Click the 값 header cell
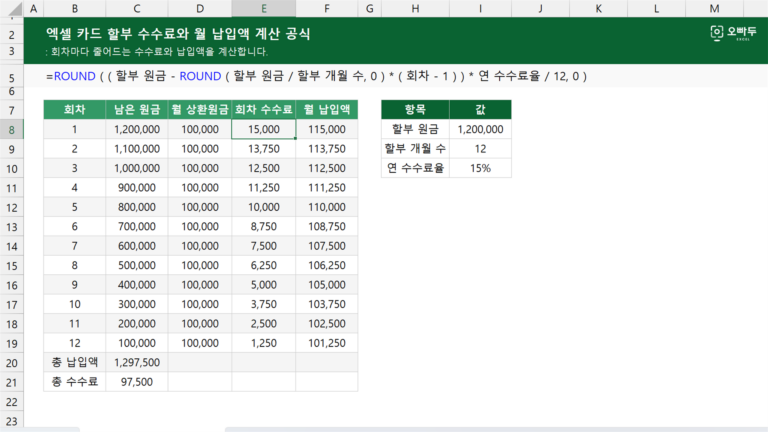 (480, 110)
